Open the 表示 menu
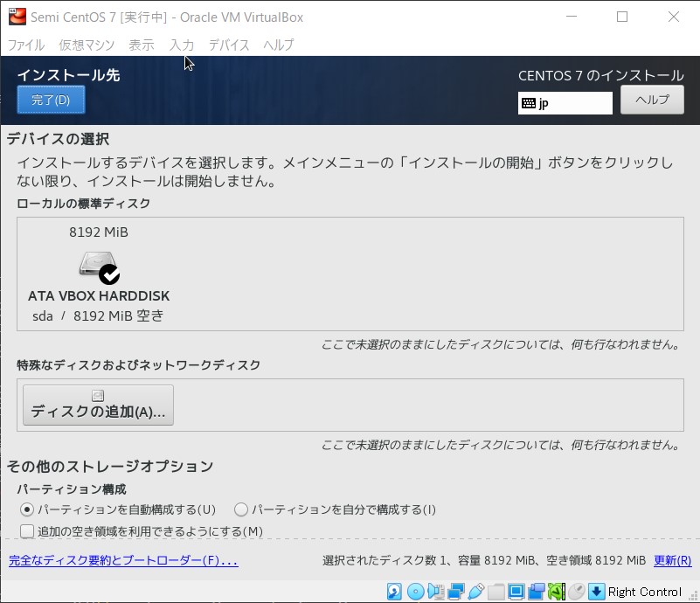 tap(141, 45)
